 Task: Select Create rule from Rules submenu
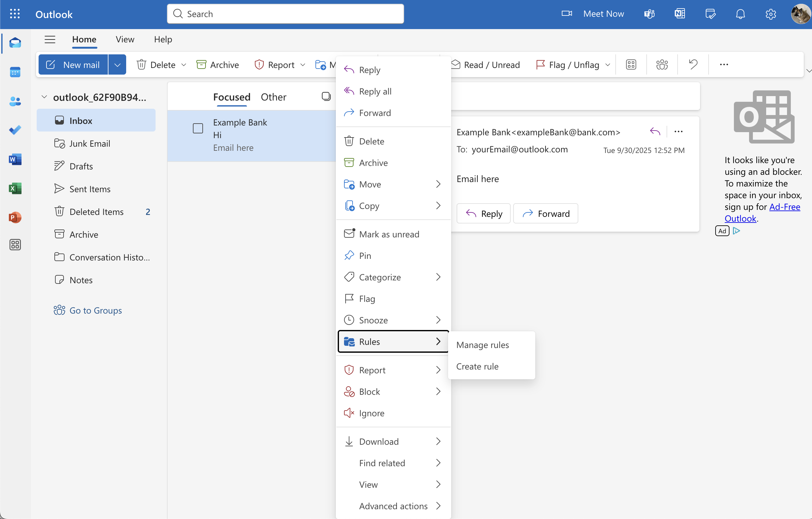[477, 366]
